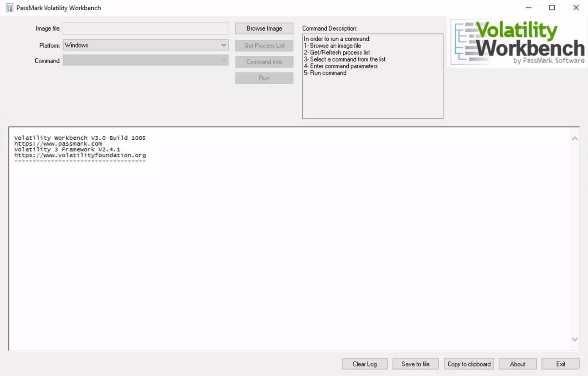Click '5- Run command' instruction
The height and width of the screenshot is (376, 588).
tap(325, 73)
